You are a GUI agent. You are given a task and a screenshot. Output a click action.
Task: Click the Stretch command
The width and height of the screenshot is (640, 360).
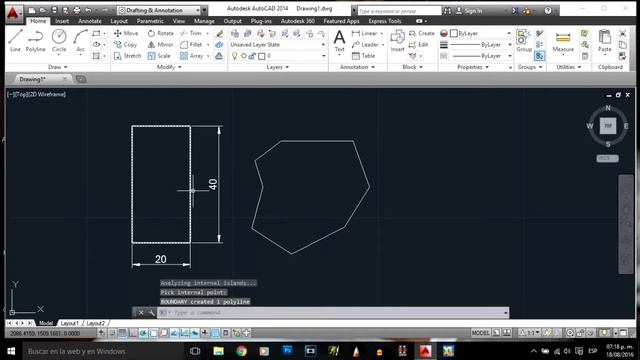pyautogui.click(x=127, y=56)
